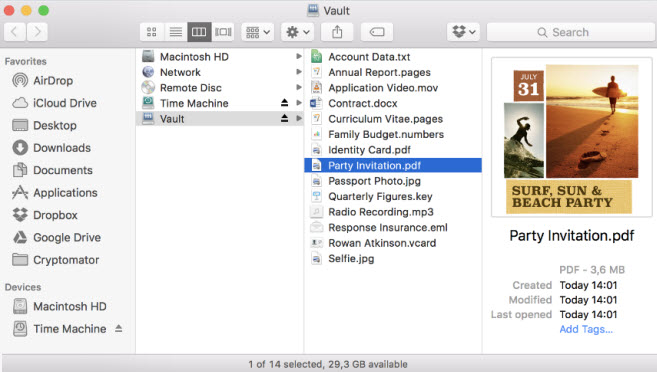This screenshot has height=372, width=657.
Task: Expand the Remote Disc column arrow
Action: [x=299, y=87]
